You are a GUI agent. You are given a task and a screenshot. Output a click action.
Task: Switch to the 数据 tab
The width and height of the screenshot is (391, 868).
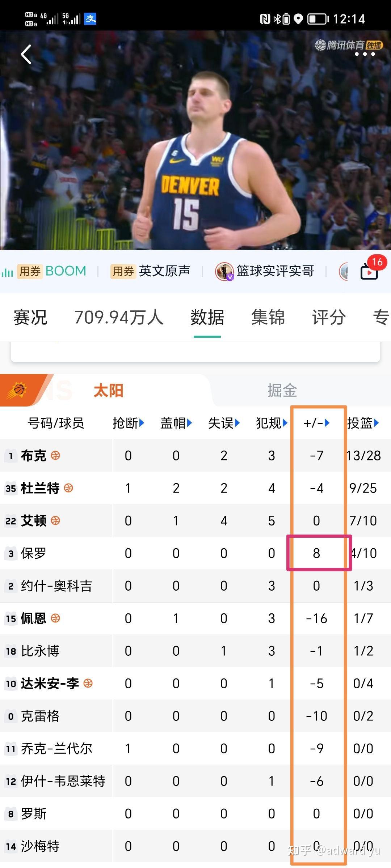click(207, 318)
